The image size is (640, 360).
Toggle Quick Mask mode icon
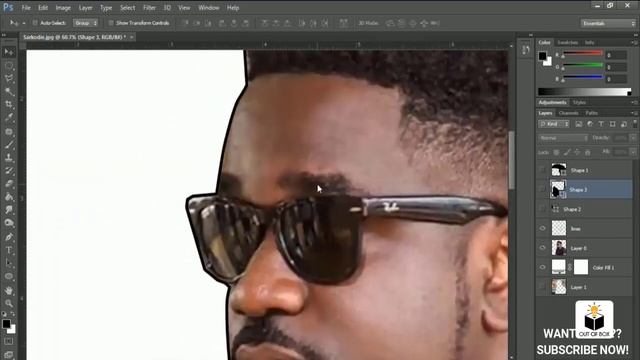pos(9,341)
